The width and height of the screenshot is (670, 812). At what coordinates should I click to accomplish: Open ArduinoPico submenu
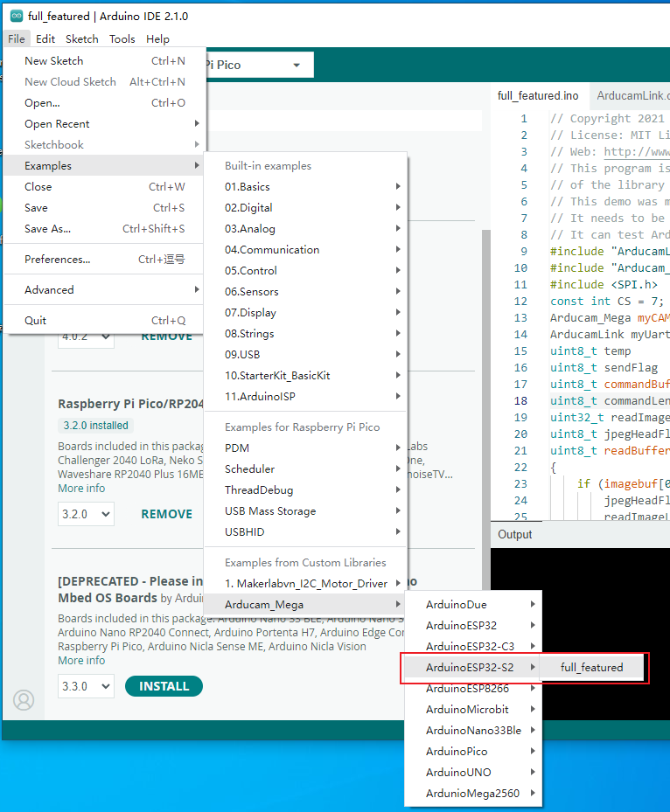473,752
